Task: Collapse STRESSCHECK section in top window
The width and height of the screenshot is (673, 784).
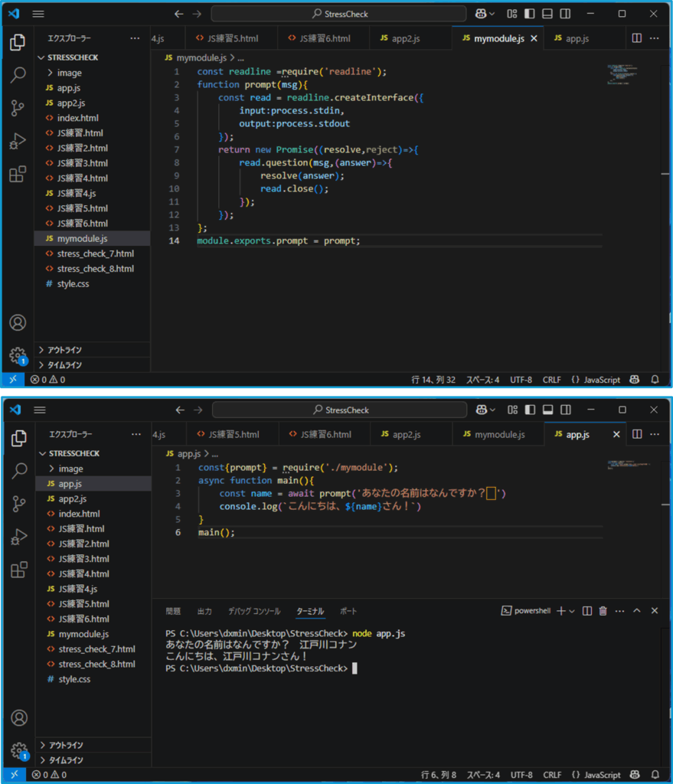Action: (68, 57)
